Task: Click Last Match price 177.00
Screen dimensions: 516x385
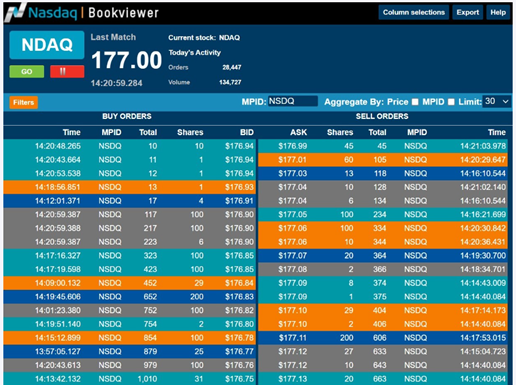Action: [126, 60]
